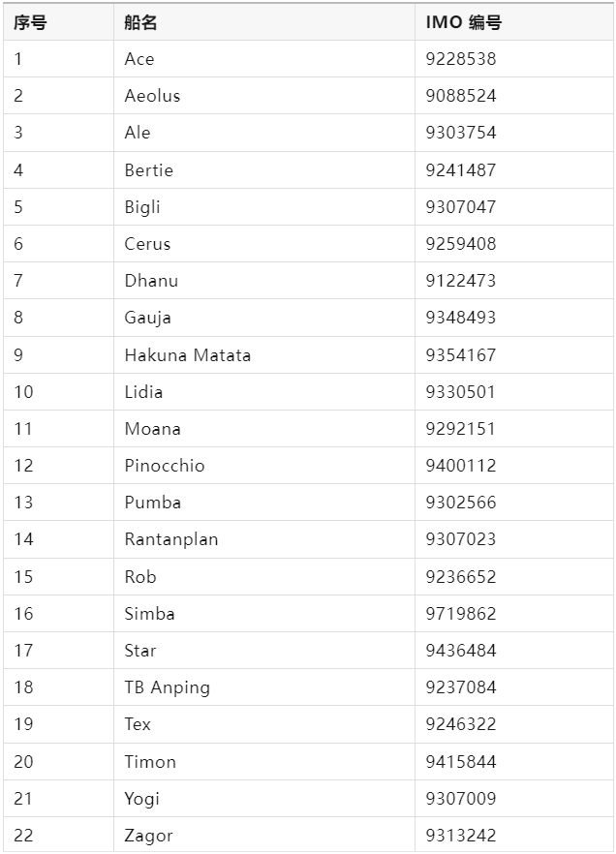Click the Timon ship name
The height and width of the screenshot is (854, 616).
(x=150, y=761)
